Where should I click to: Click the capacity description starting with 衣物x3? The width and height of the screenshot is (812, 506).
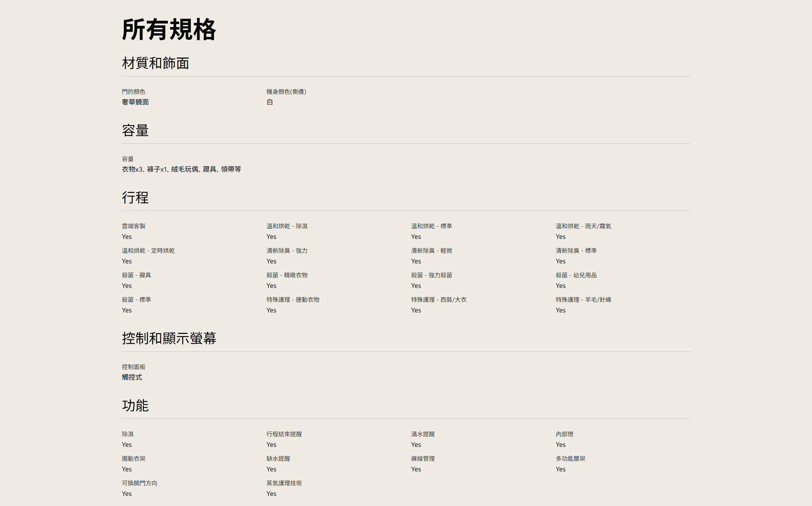tap(181, 169)
